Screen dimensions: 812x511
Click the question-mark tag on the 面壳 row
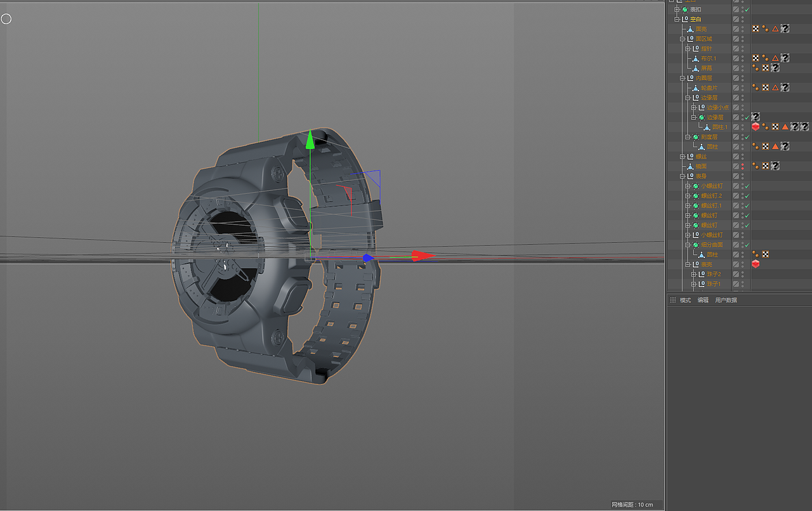tap(785, 29)
